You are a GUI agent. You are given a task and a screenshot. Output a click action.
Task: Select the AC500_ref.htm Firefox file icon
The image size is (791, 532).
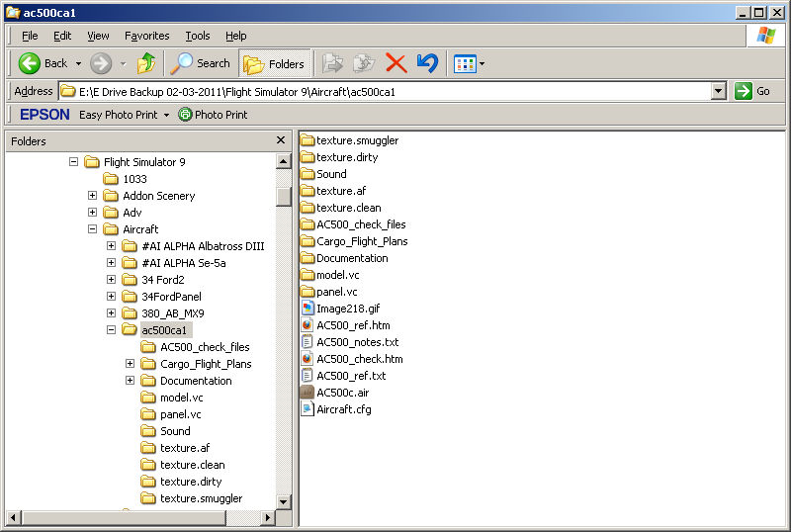click(x=308, y=325)
